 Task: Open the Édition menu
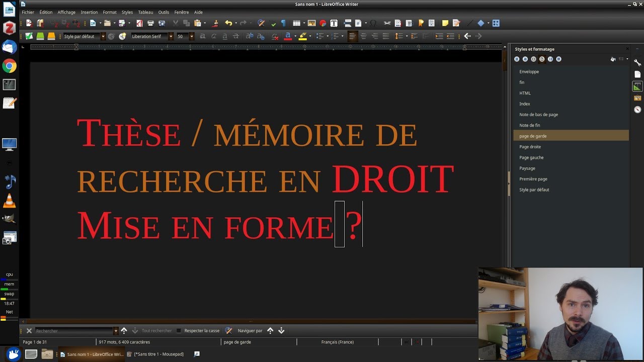46,12
